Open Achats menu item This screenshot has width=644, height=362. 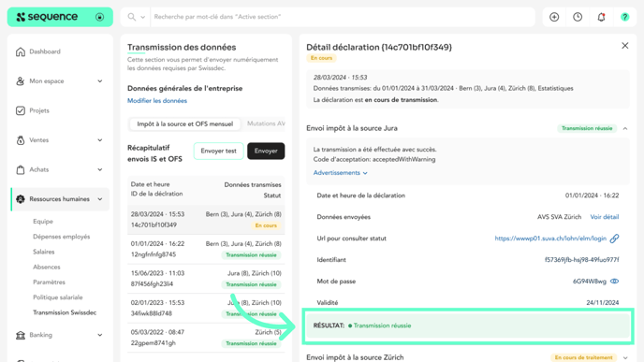38,170
